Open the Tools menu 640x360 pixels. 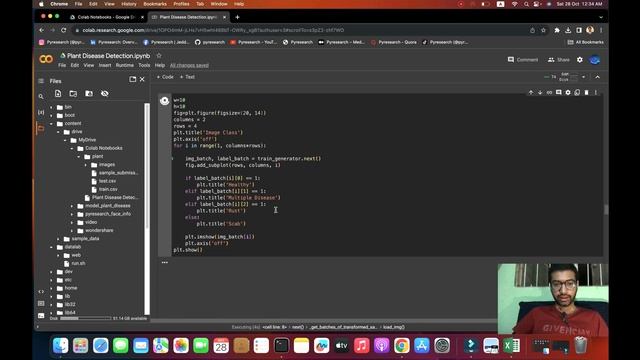[x=144, y=65]
